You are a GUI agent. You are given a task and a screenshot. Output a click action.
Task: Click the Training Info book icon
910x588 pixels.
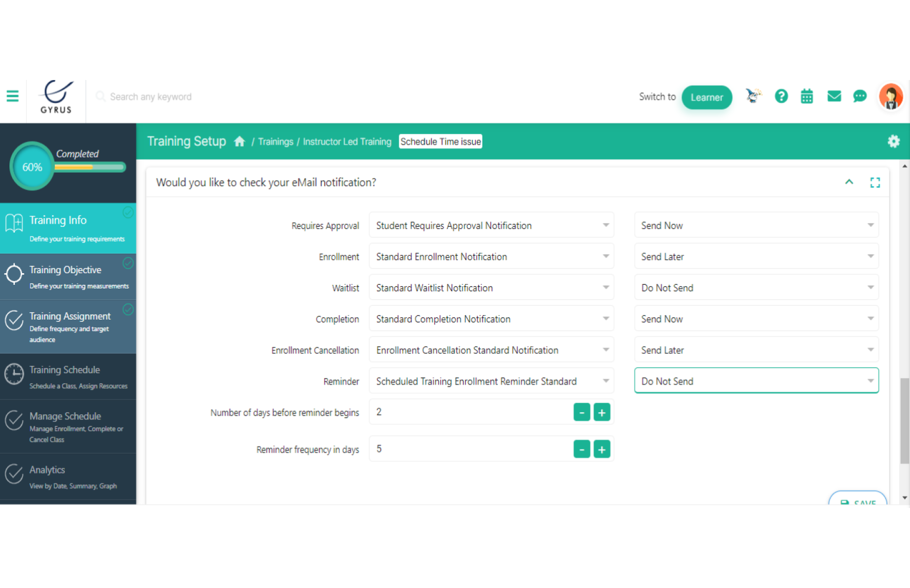14,223
